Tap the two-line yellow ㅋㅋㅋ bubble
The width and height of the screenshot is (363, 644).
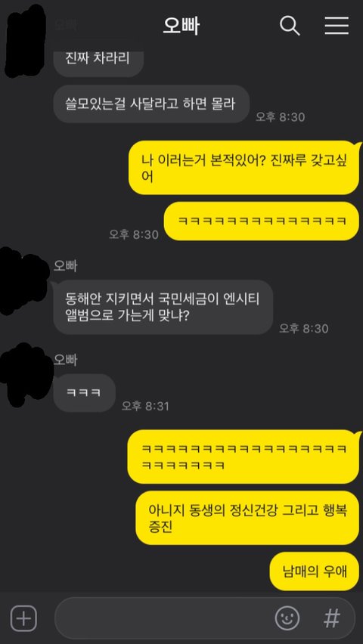click(244, 457)
